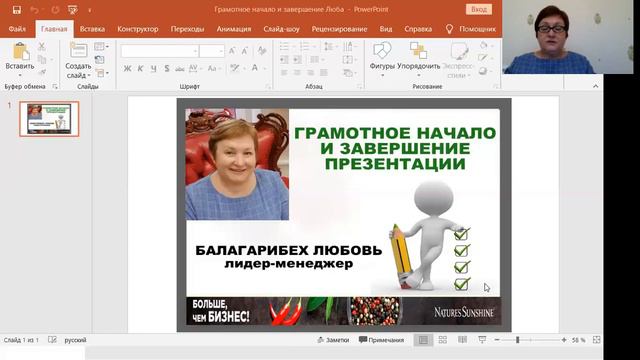The width and height of the screenshot is (640, 360).
Task: Click the bulleted list icon
Action: 285,47
